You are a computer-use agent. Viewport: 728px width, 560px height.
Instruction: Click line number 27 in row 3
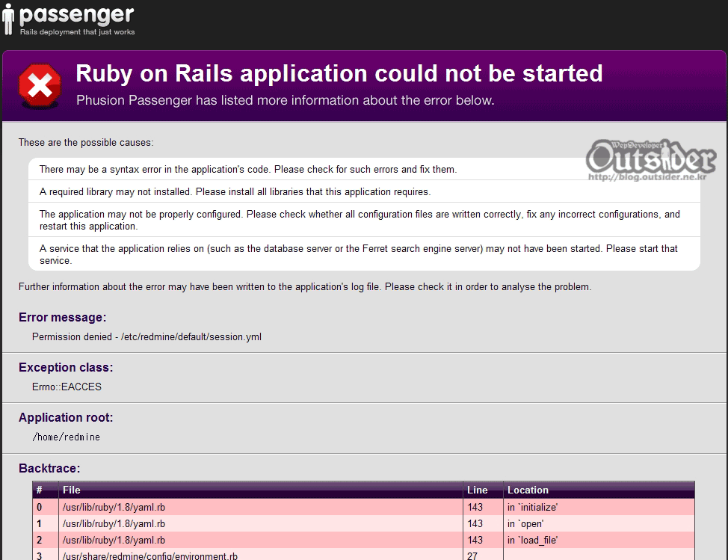(x=472, y=556)
